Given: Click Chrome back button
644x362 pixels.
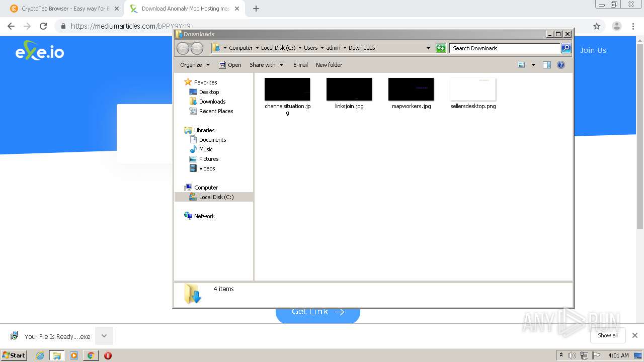Looking at the screenshot, I should click(11, 26).
